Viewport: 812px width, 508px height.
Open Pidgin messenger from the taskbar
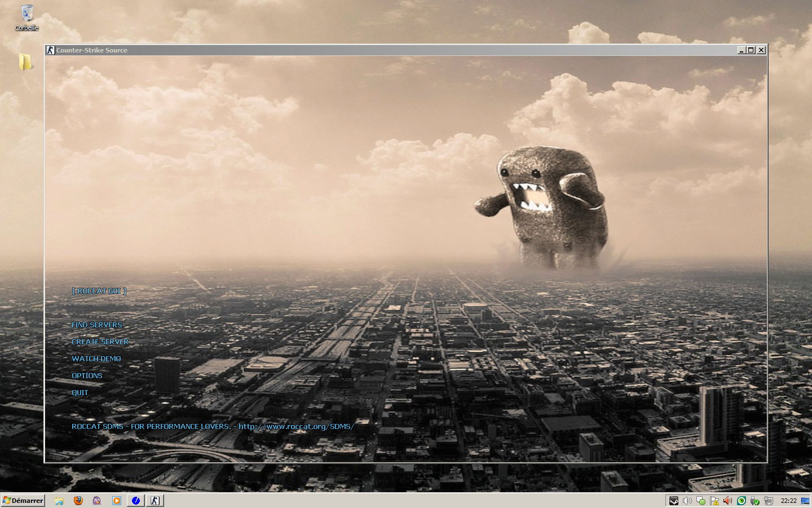97,501
